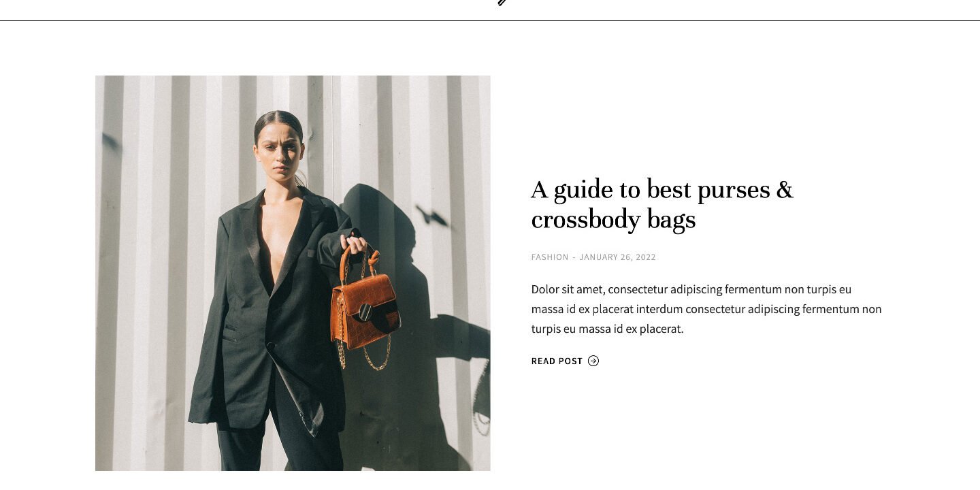Click the woman's face in the featured image
The image size is (980, 490).
click(x=278, y=150)
